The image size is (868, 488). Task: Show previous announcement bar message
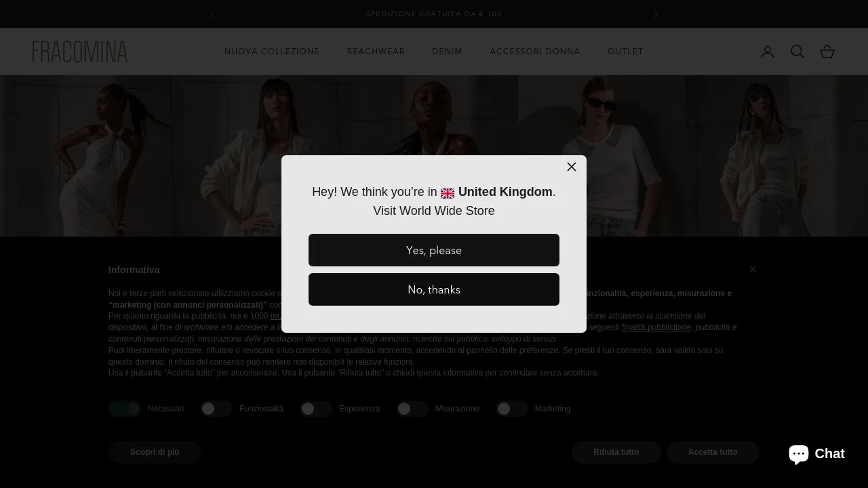212,14
